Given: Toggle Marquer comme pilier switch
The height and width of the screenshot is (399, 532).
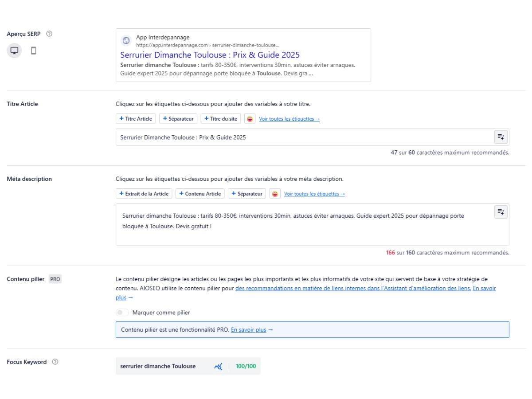Looking at the screenshot, I should [122, 313].
